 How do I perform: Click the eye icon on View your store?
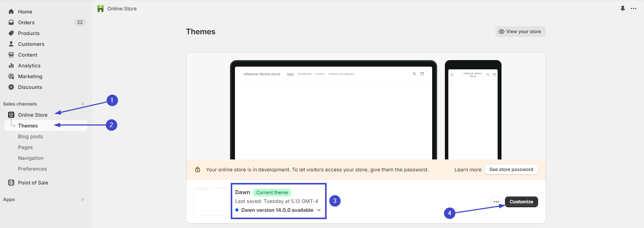click(501, 32)
